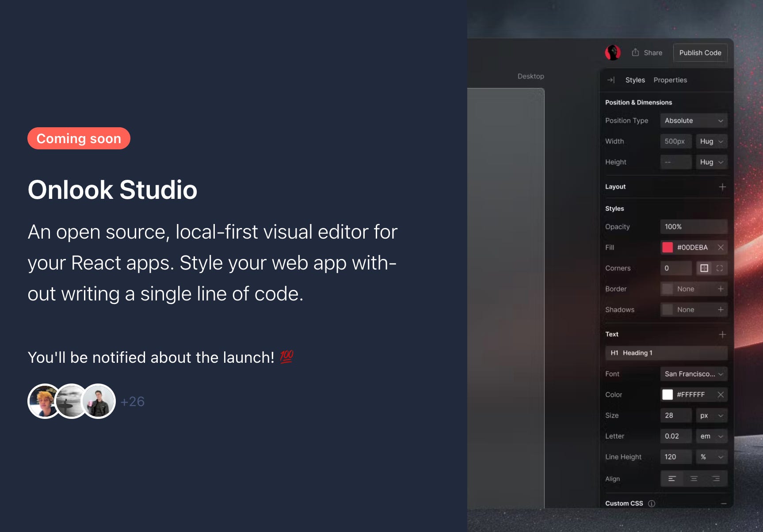763x532 pixels.
Task: Click the Size 28 field
Action: 676,415
